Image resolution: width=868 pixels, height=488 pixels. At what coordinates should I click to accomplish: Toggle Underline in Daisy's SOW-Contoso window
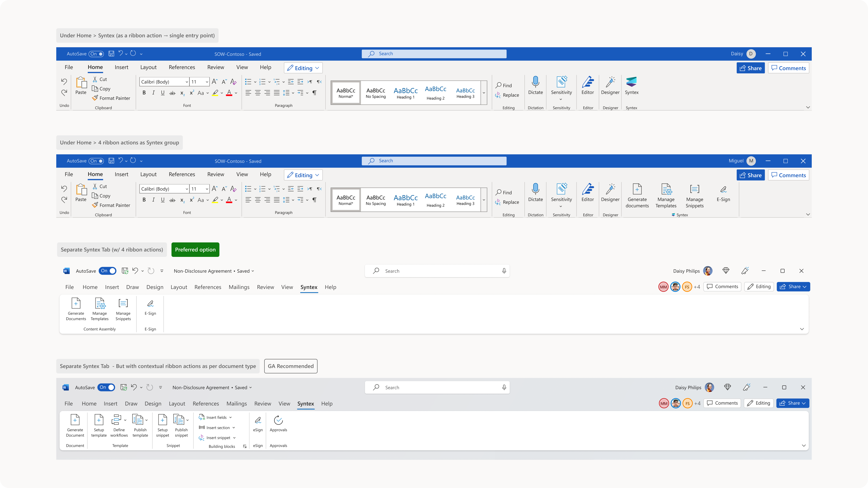tap(163, 93)
